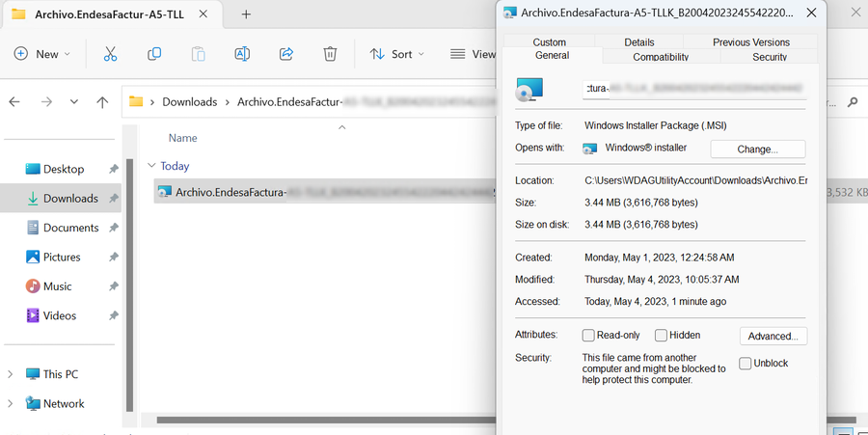Click the Copy icon in toolbar
The image size is (868, 435).
(x=154, y=54)
